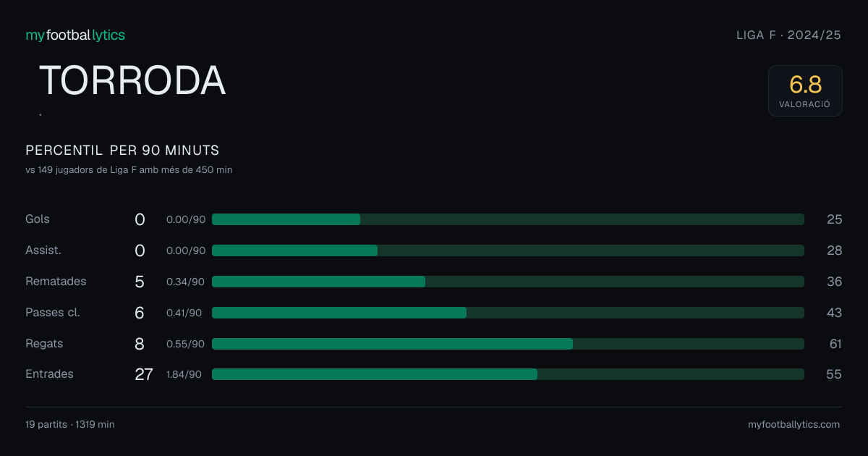This screenshot has height=456, width=868.
Task: Click the 19 partits 1319 min footer text
Action: (70, 425)
